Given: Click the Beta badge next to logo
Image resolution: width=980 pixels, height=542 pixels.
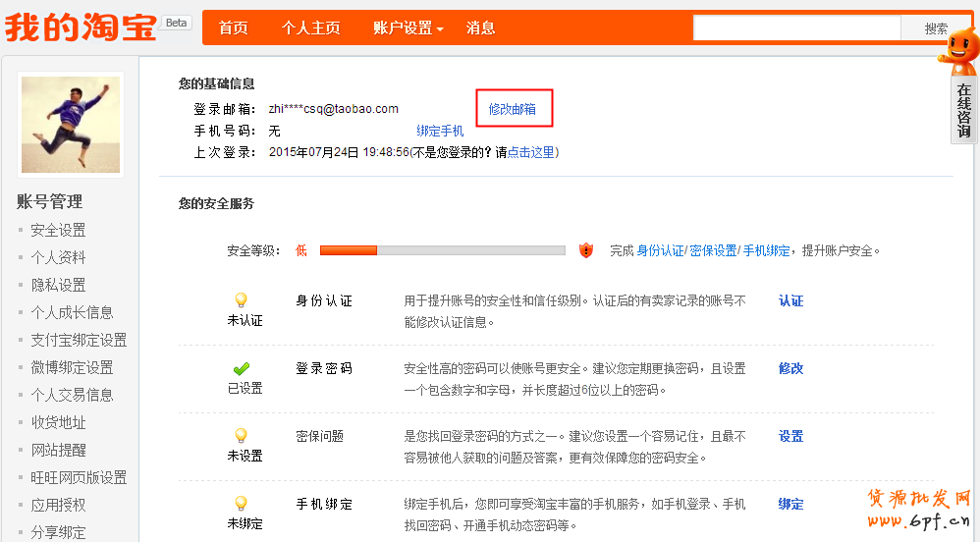Looking at the screenshot, I should tap(177, 23).
